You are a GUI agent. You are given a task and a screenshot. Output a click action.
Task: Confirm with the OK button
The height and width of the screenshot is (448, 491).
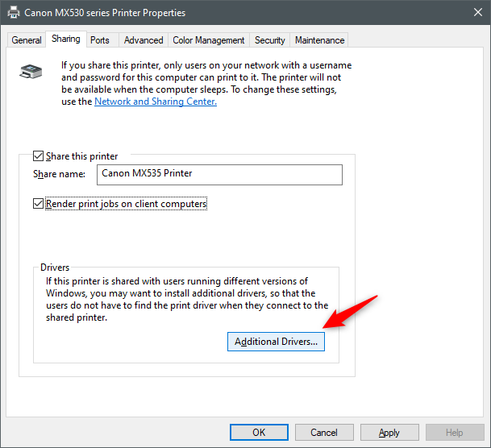point(259,433)
